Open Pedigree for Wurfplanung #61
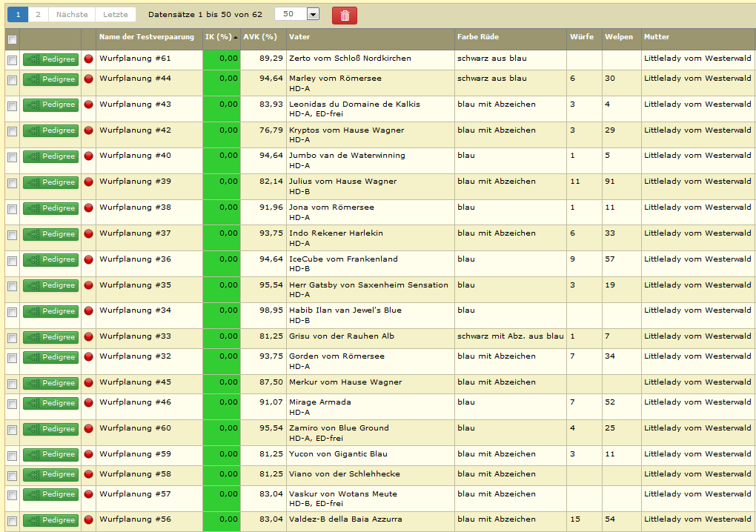The image size is (756, 532). point(50,59)
